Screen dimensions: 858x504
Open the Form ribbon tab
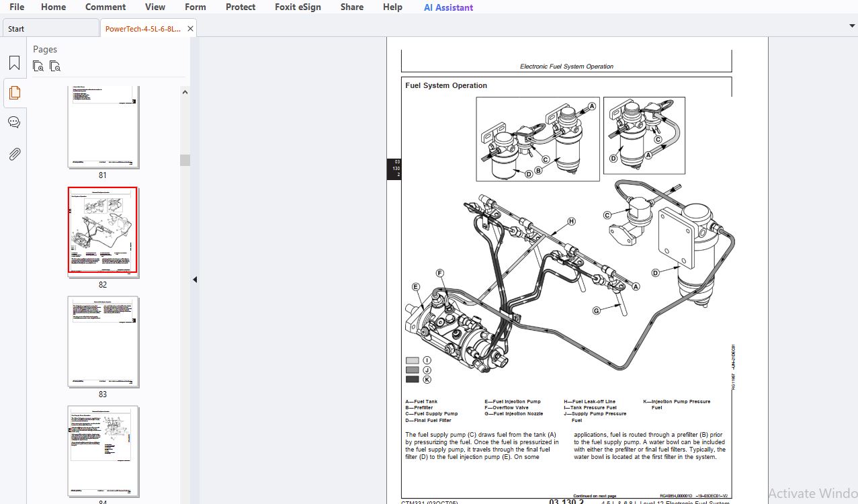pos(196,7)
